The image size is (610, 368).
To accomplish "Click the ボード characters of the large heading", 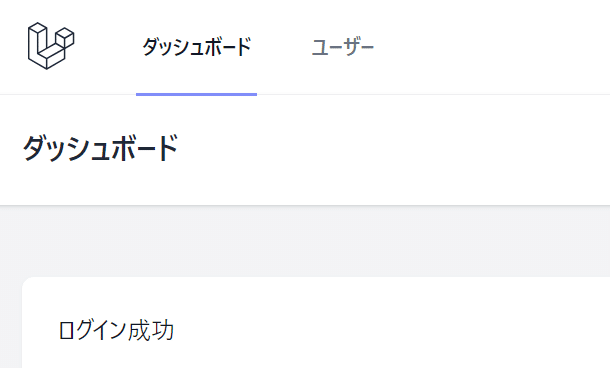I will (144, 148).
